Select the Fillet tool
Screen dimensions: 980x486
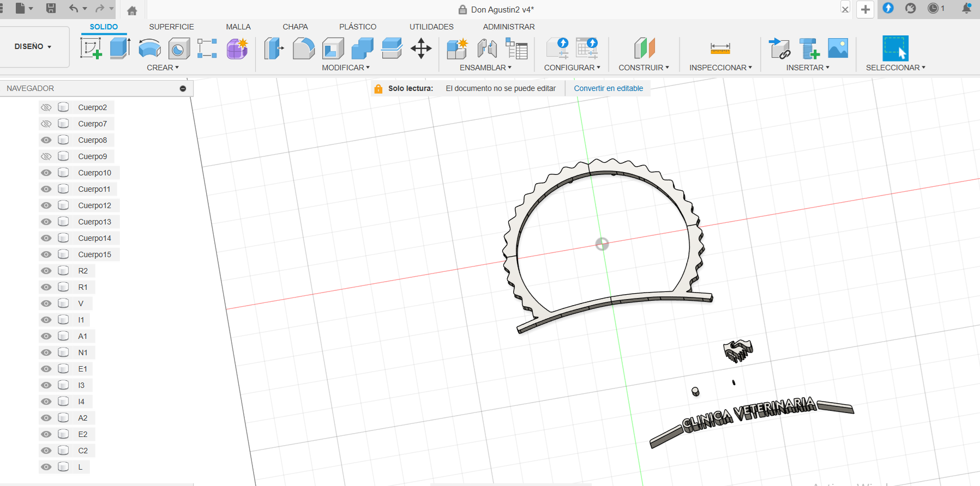coord(304,48)
